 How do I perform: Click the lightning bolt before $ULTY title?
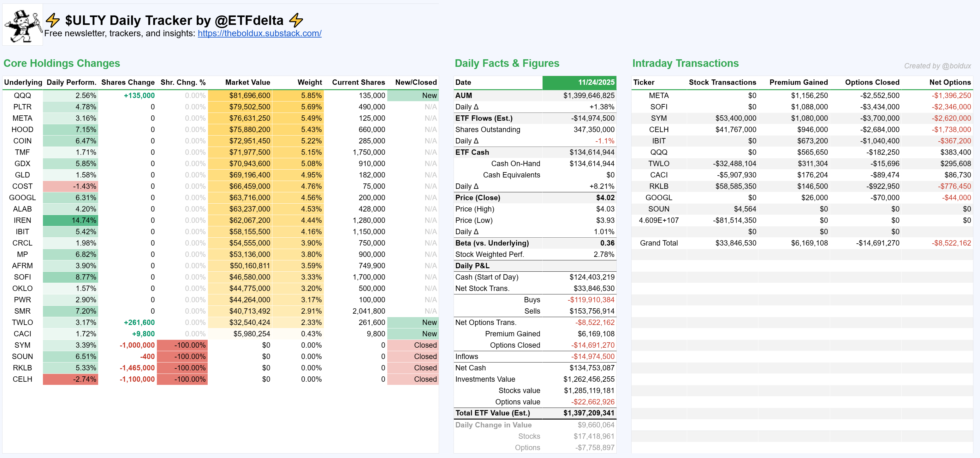pos(52,20)
